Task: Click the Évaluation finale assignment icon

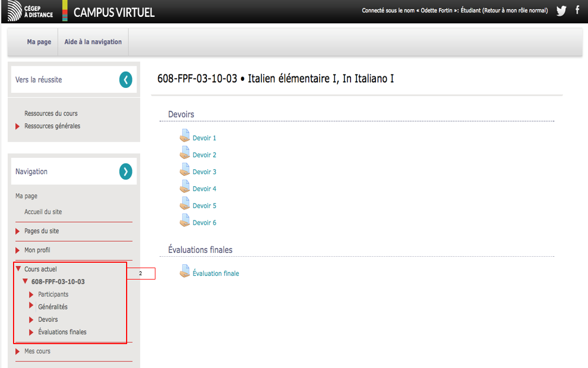Action: pos(185,272)
